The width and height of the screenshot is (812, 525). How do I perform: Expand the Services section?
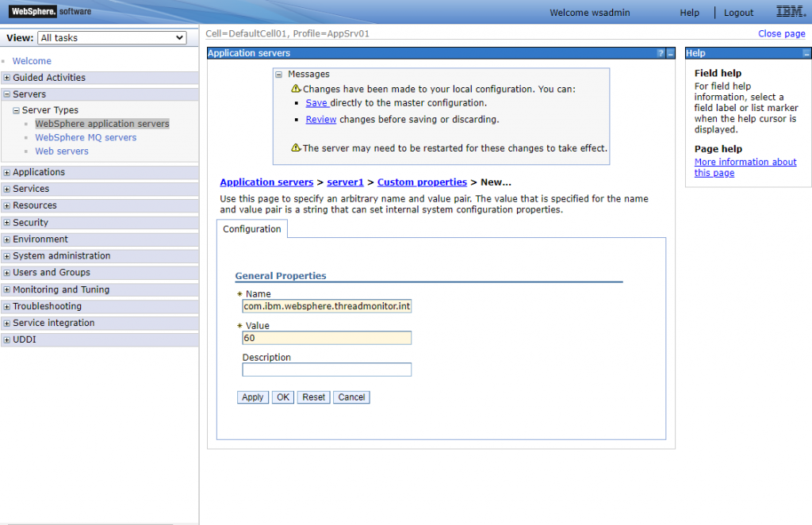tap(6, 189)
